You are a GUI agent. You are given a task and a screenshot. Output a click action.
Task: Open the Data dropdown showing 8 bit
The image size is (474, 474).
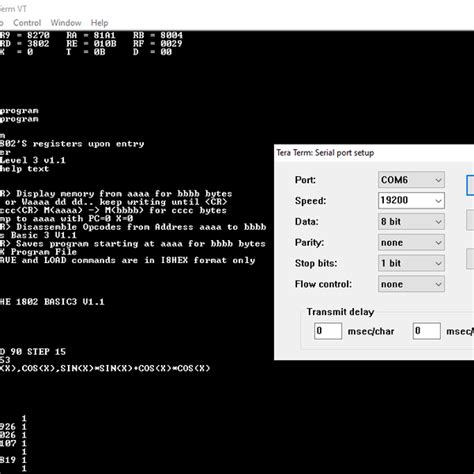point(411,222)
